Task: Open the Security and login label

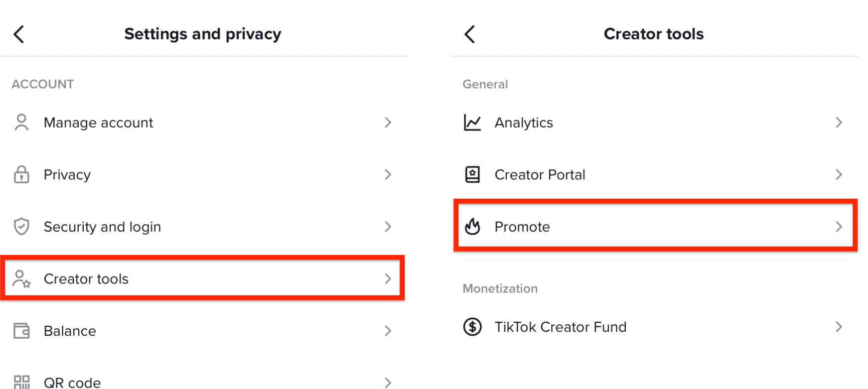Action: coord(102,227)
